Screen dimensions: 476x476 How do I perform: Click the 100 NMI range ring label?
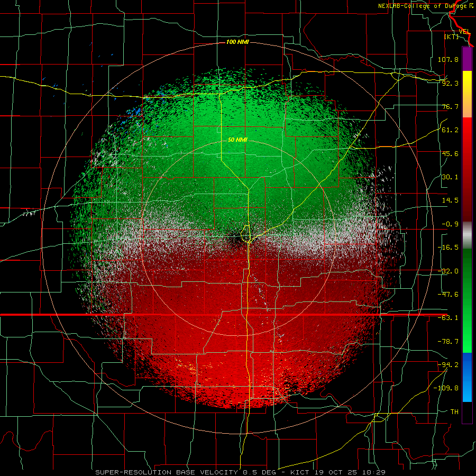coord(237,42)
